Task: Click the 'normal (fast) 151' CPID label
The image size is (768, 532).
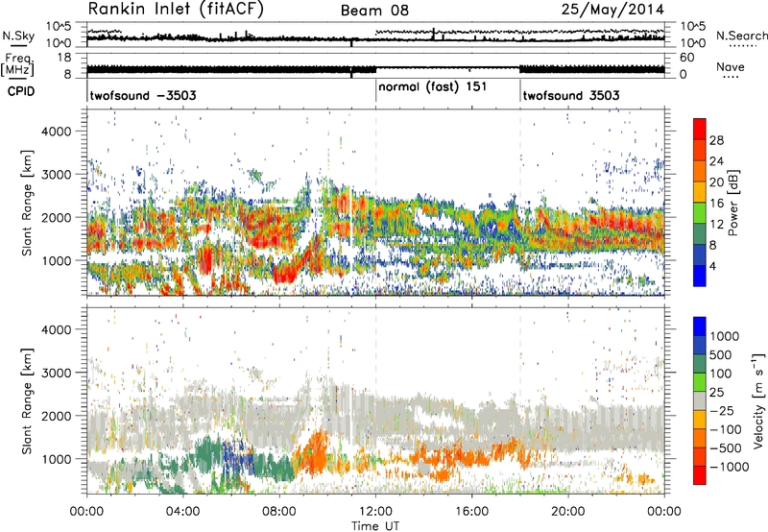Action: click(x=433, y=87)
